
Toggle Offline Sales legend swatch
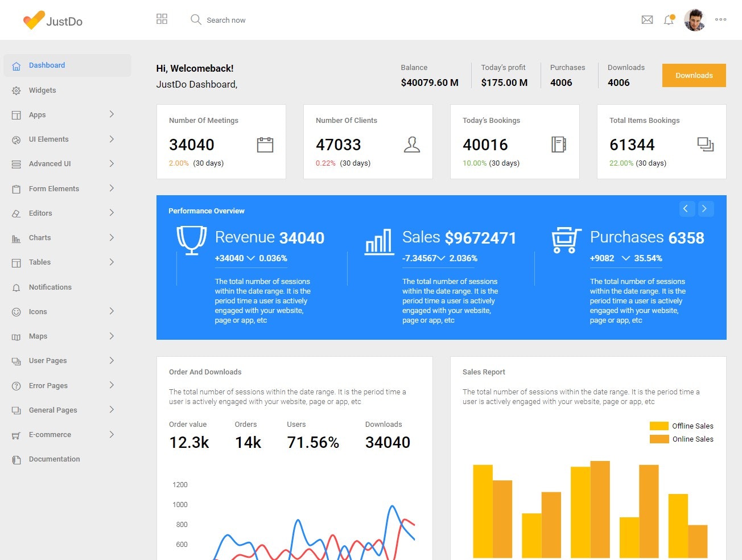pos(659,426)
